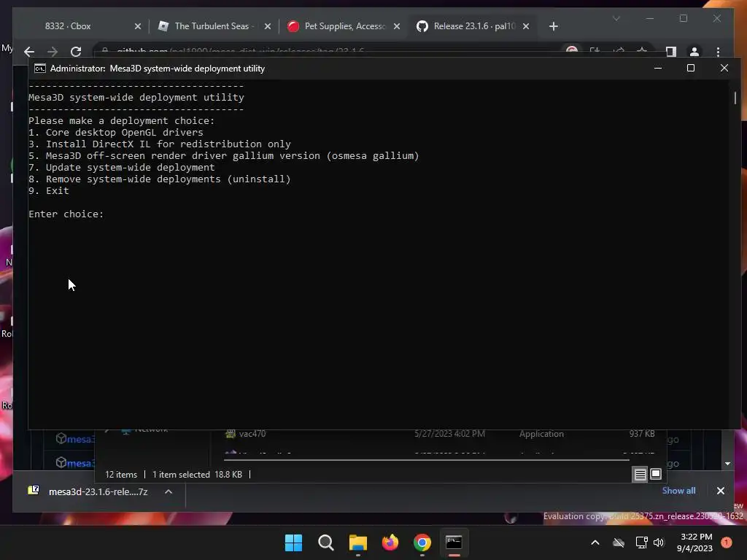The image size is (747, 560).
Task: Click the OneDrive tray icon
Action: (x=619, y=542)
